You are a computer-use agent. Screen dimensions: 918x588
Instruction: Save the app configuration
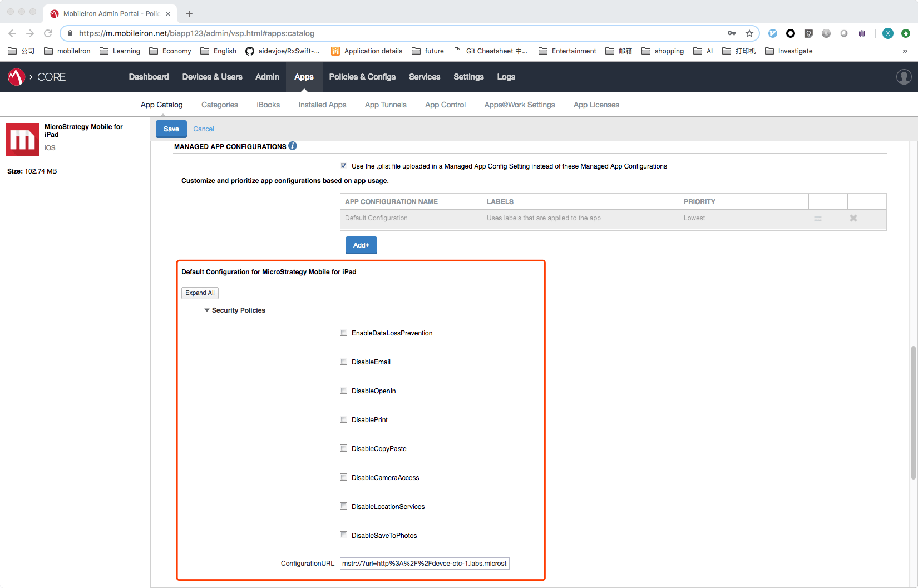point(171,129)
